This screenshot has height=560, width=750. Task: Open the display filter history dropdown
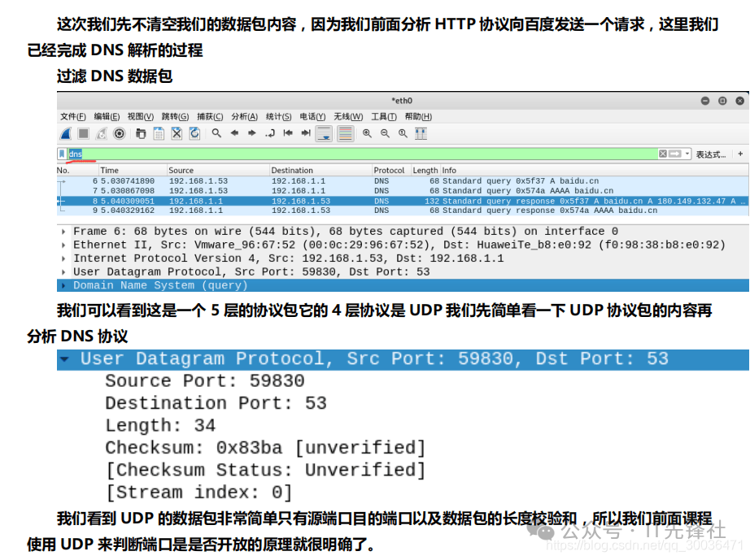tap(687, 154)
